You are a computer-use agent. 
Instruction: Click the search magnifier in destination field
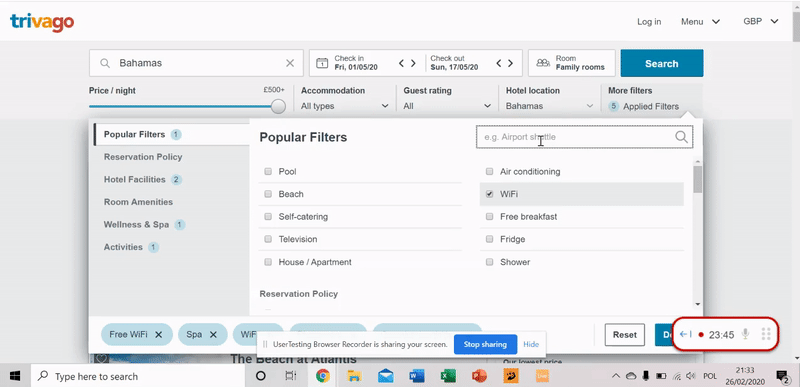pyautogui.click(x=105, y=63)
